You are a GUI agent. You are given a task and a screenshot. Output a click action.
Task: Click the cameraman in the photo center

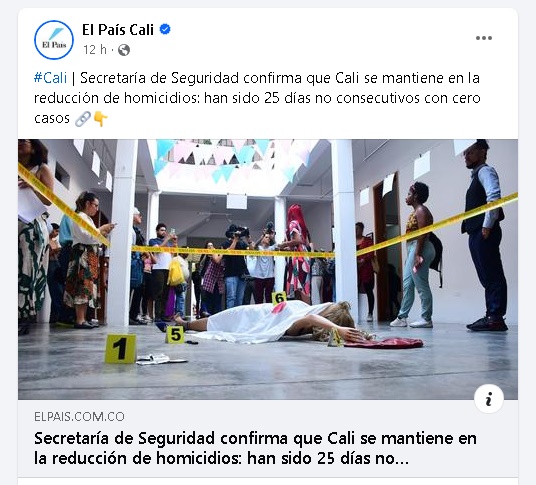pos(236,263)
